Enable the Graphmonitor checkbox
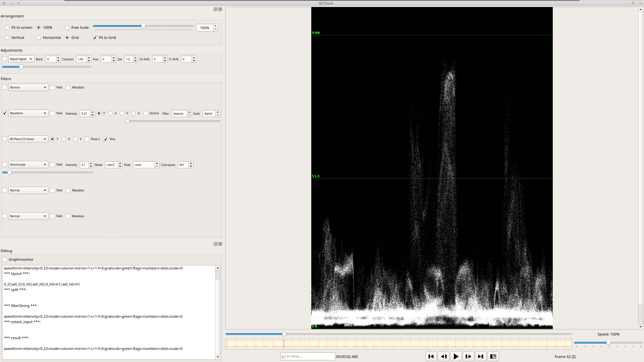This screenshot has height=362, width=644. (5, 259)
